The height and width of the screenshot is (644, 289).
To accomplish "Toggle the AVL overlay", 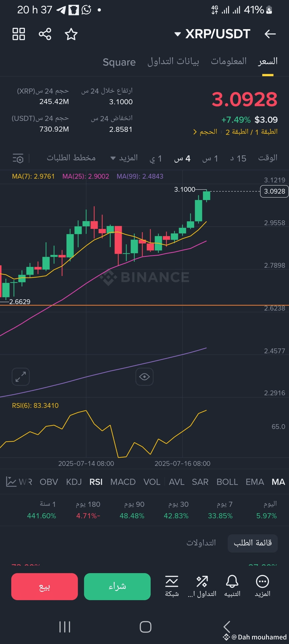I will (177, 482).
